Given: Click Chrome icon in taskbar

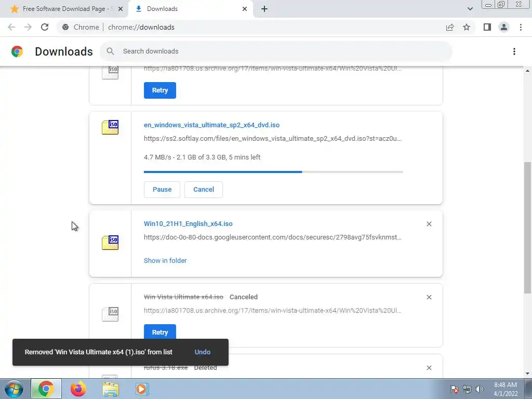Looking at the screenshot, I should (x=46, y=389).
